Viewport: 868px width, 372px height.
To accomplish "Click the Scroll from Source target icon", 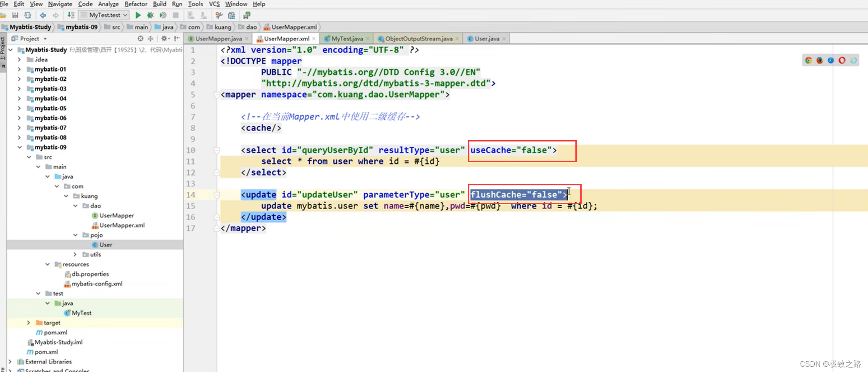I will 140,38.
